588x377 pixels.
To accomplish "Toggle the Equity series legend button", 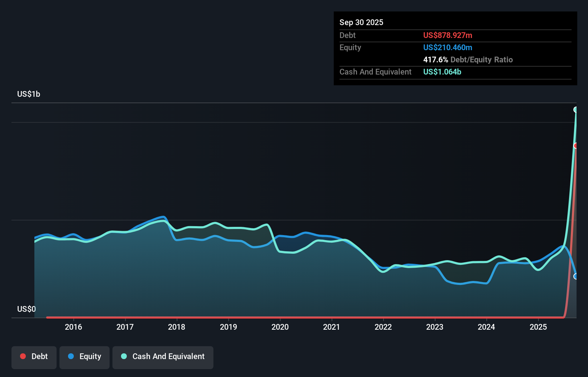I will (85, 357).
